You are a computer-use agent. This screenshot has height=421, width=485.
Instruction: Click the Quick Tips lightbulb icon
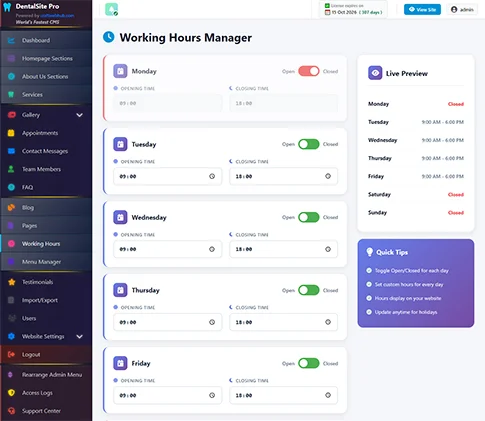click(369, 252)
